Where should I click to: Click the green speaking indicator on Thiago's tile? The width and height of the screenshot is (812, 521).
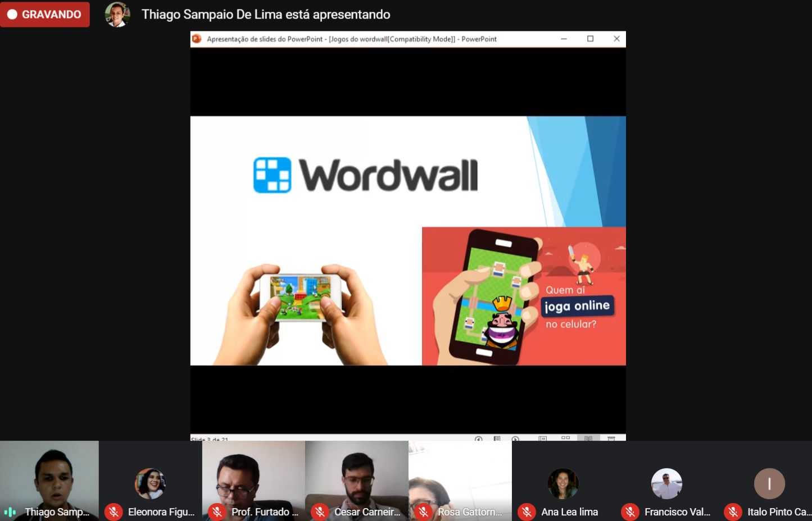coord(10,512)
